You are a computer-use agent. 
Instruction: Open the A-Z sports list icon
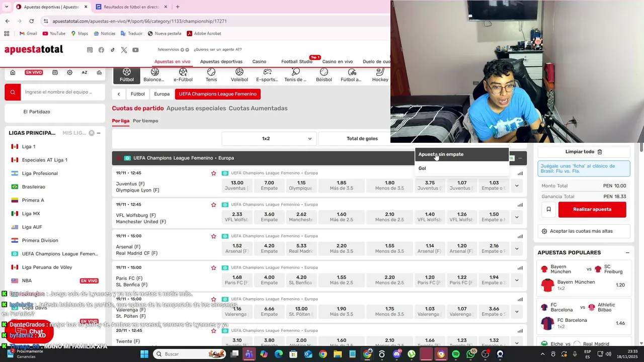coord(85,72)
